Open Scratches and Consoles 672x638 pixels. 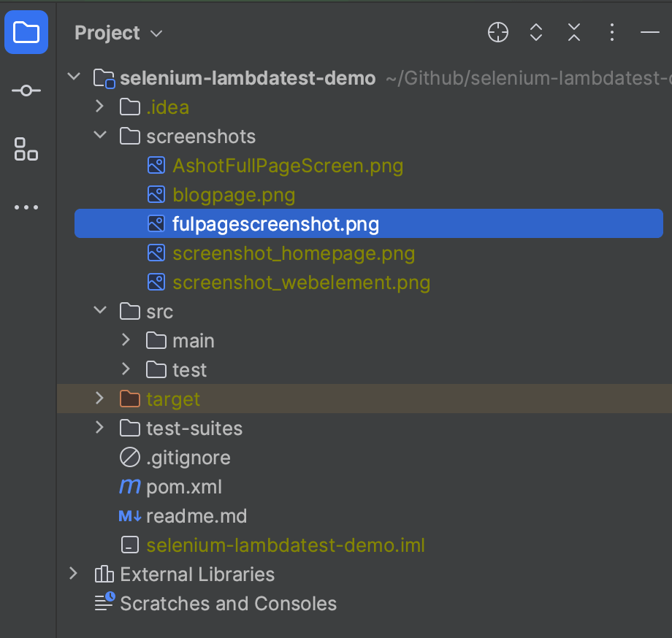click(x=226, y=603)
